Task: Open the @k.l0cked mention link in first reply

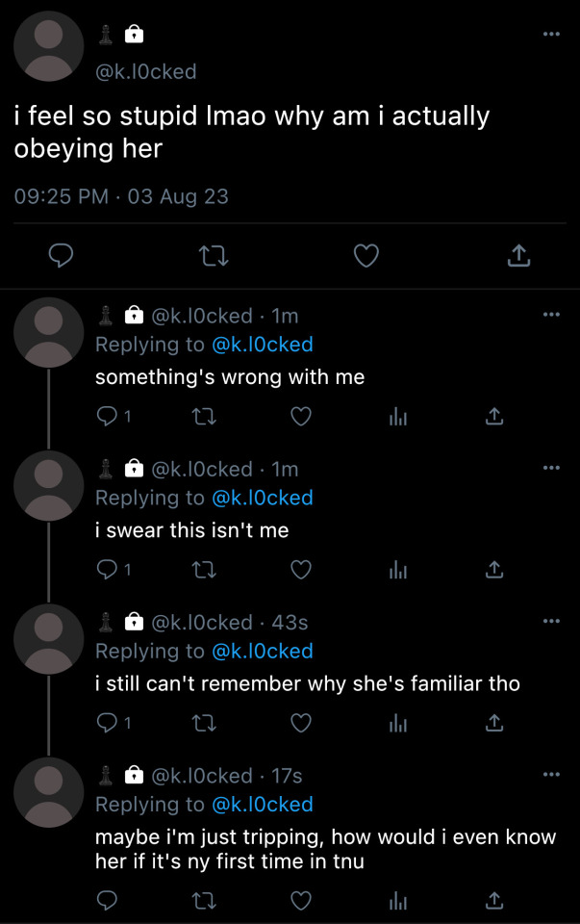Action: tap(262, 345)
